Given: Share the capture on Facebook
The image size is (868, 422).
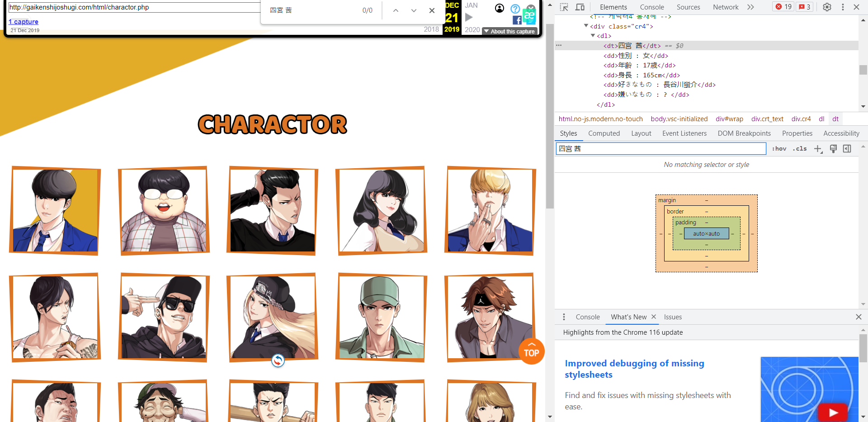Looking at the screenshot, I should [x=517, y=20].
